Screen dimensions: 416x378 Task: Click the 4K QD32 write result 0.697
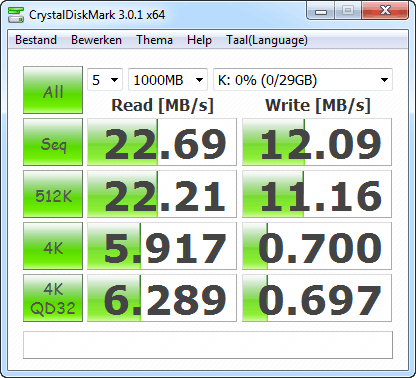(x=317, y=298)
